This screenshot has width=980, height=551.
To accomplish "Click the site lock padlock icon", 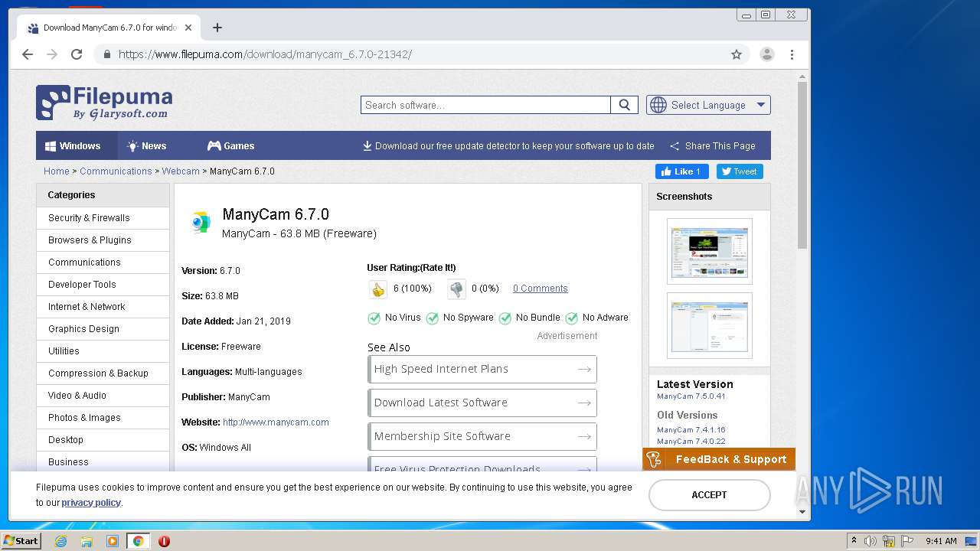I will point(106,54).
